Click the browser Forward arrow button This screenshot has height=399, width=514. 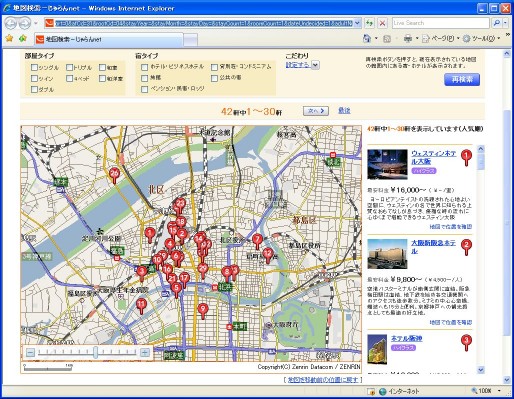coord(24,23)
